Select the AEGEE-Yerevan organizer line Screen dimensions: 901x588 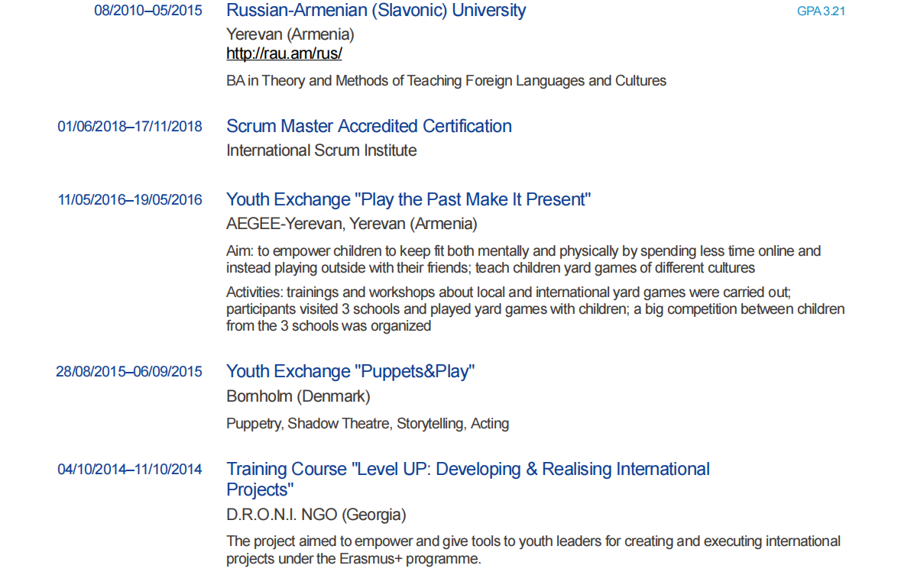[x=352, y=224]
